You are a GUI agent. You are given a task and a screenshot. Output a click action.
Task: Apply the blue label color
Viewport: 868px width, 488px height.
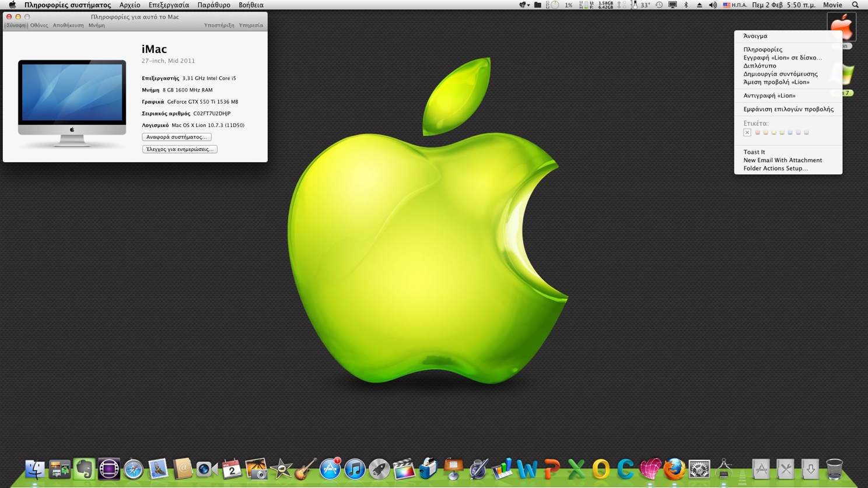(x=790, y=132)
